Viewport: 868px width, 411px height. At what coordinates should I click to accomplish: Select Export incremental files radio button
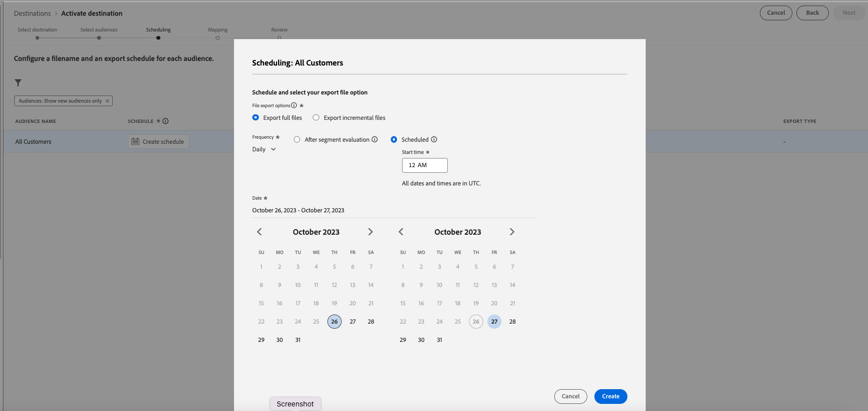[316, 117]
